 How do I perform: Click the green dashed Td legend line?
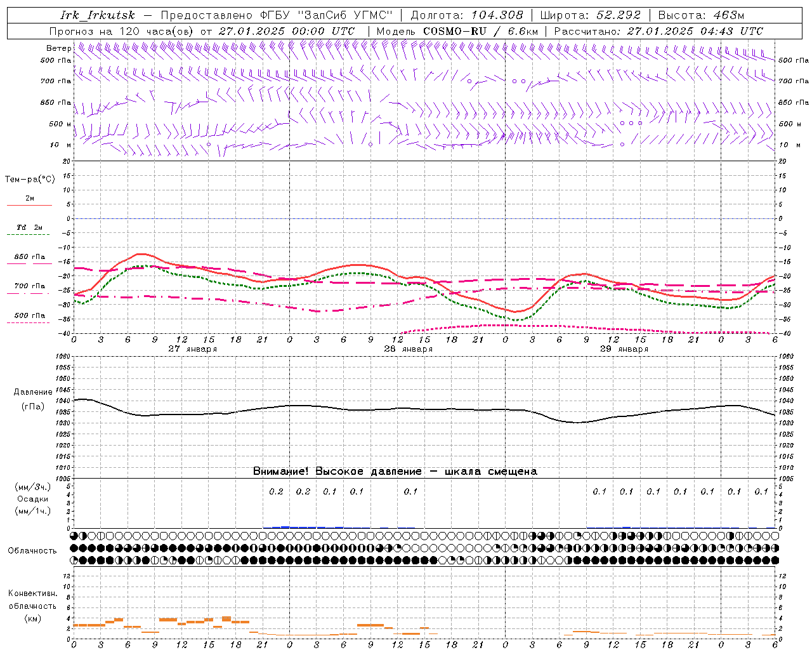pos(30,235)
